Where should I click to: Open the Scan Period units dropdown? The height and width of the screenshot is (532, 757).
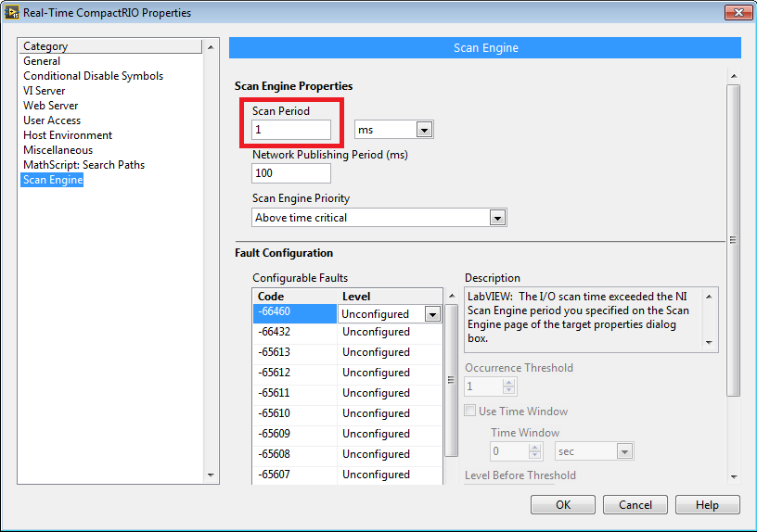[424, 131]
